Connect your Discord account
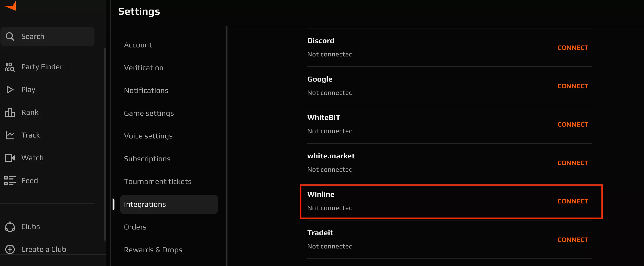Screen dimensions: 644x266 pyautogui.click(x=573, y=47)
